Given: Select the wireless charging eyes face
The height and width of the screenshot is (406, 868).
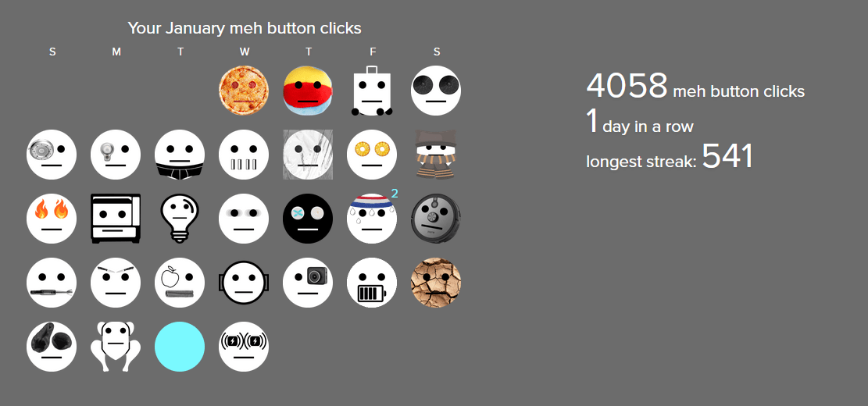Looking at the screenshot, I should 244,347.
